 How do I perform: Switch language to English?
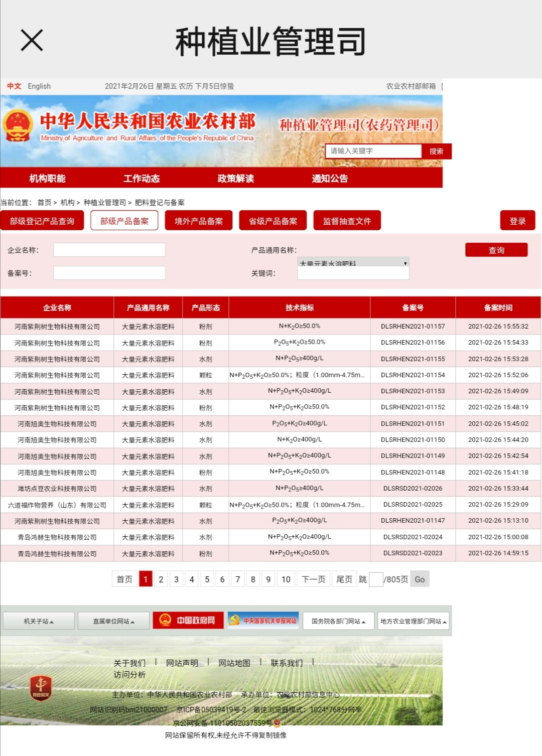tap(39, 86)
